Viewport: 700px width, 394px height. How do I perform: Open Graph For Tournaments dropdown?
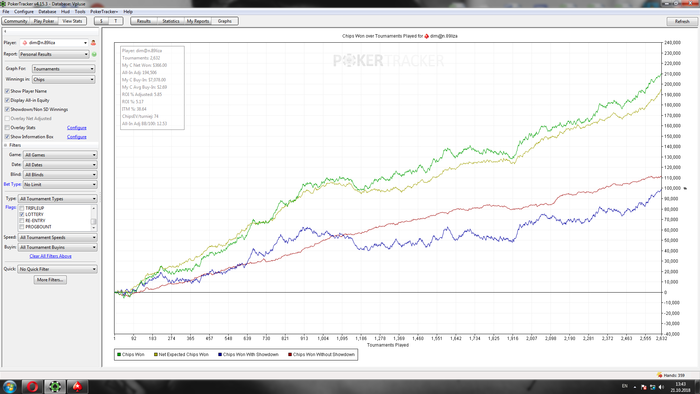click(63, 69)
